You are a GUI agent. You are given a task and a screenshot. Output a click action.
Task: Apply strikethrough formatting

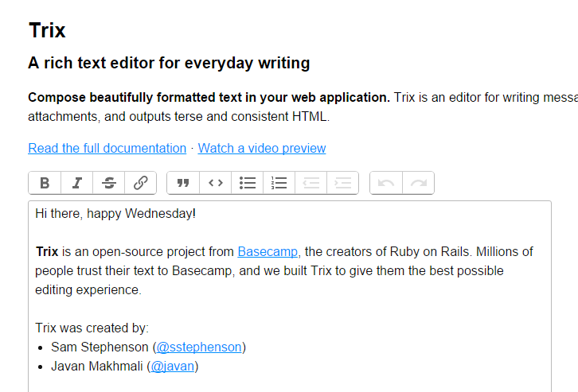[x=109, y=183]
